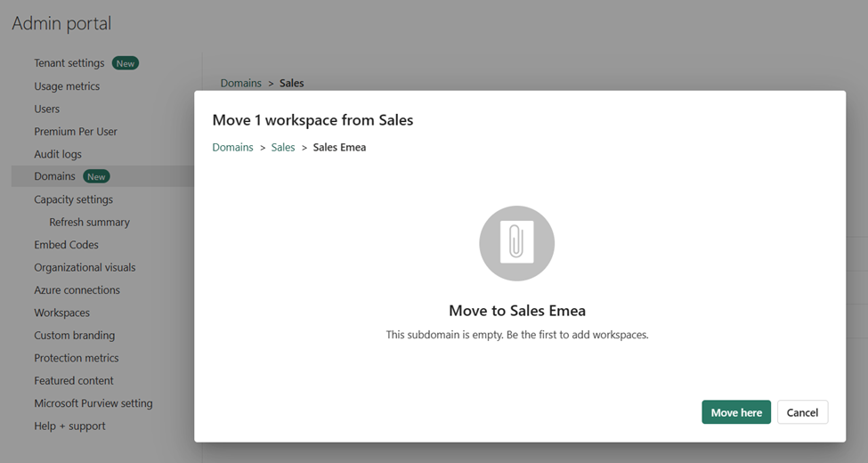The height and width of the screenshot is (463, 868).
Task: Click Domains link in background breadcrumb
Action: point(240,83)
